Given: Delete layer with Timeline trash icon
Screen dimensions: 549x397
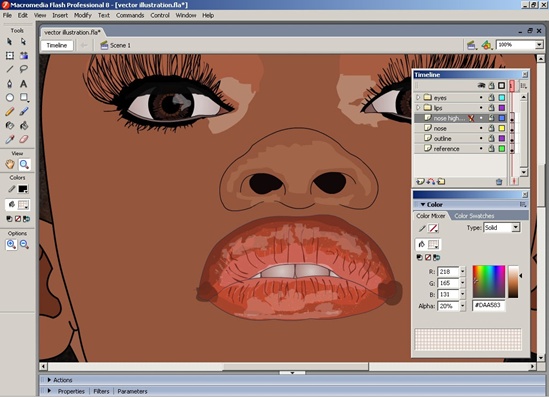Looking at the screenshot, I should coord(499,182).
